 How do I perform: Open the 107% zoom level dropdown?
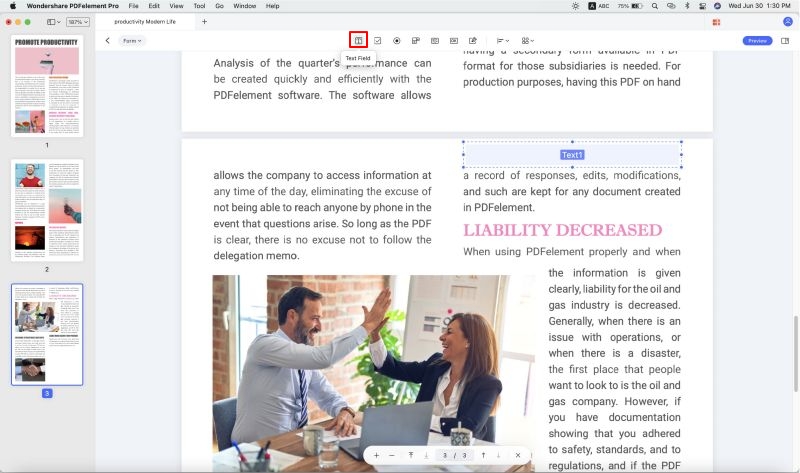click(x=78, y=21)
